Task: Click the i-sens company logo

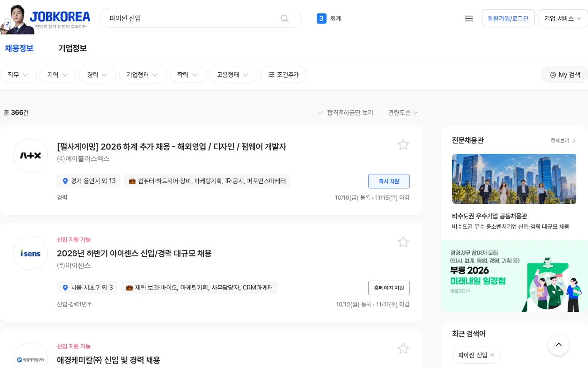Action: coord(30,253)
